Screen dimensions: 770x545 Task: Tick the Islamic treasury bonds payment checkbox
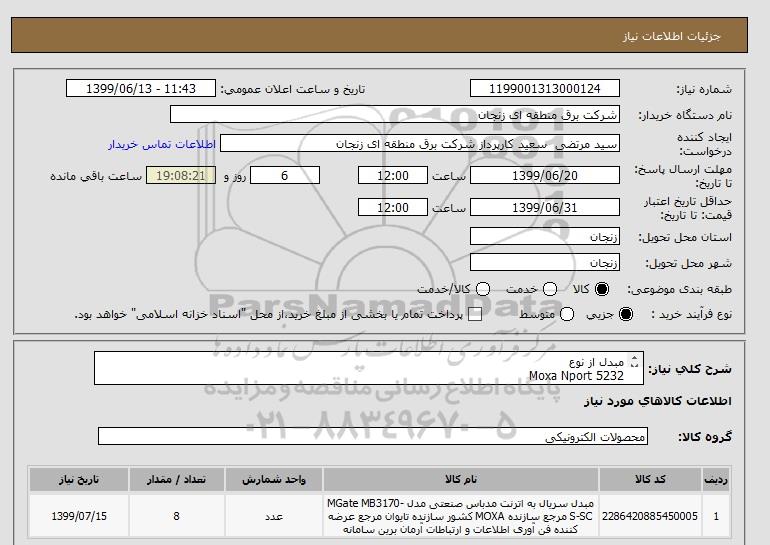point(475,314)
